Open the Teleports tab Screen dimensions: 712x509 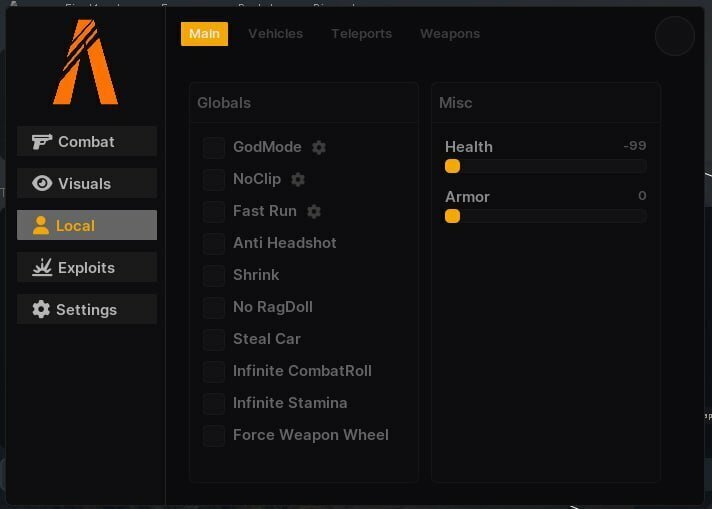coord(361,34)
